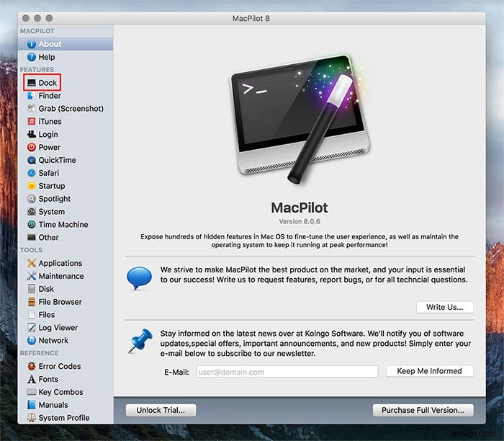Click the Disk drive icon
Image resolution: width=504 pixels, height=441 pixels.
pyautogui.click(x=32, y=289)
